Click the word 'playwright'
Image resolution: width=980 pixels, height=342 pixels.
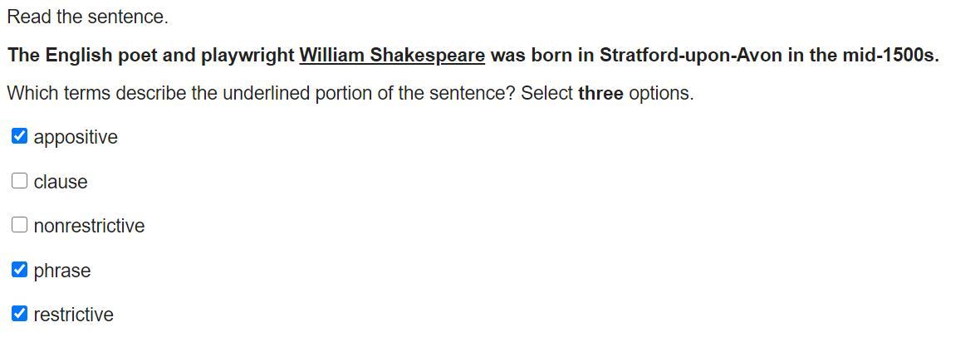click(247, 56)
